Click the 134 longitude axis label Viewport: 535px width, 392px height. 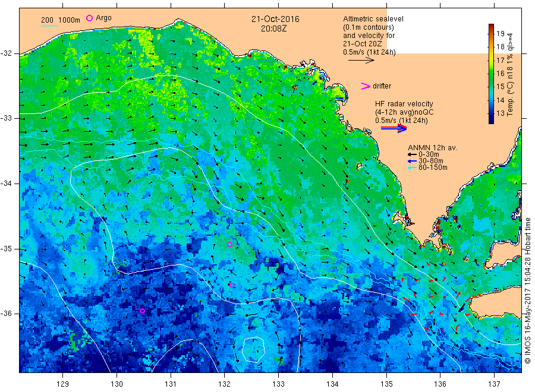332,384
